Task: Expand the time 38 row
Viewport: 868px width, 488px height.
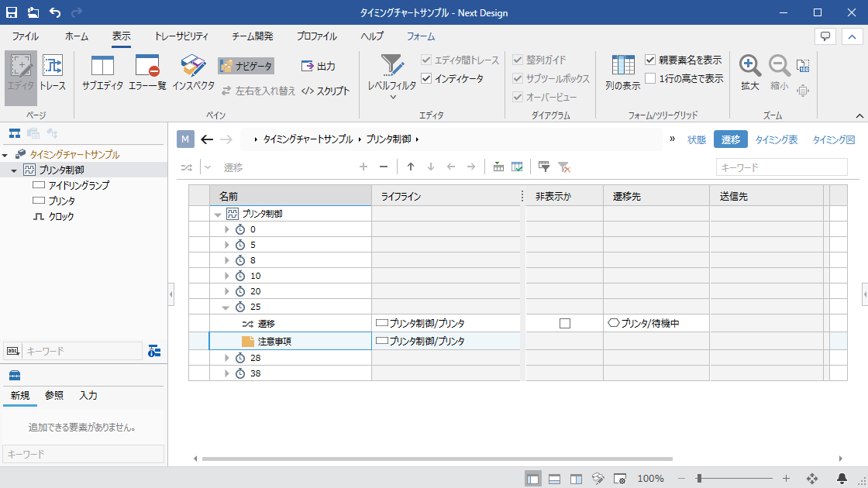Action: 226,373
